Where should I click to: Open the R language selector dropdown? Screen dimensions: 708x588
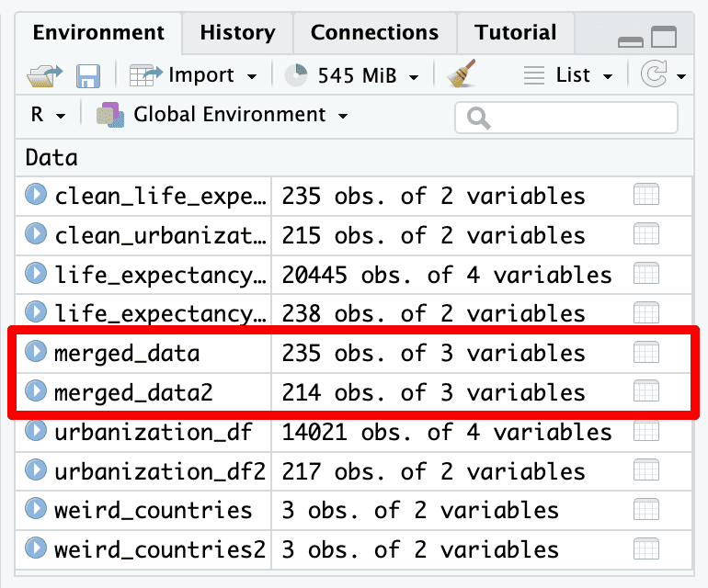click(x=48, y=116)
